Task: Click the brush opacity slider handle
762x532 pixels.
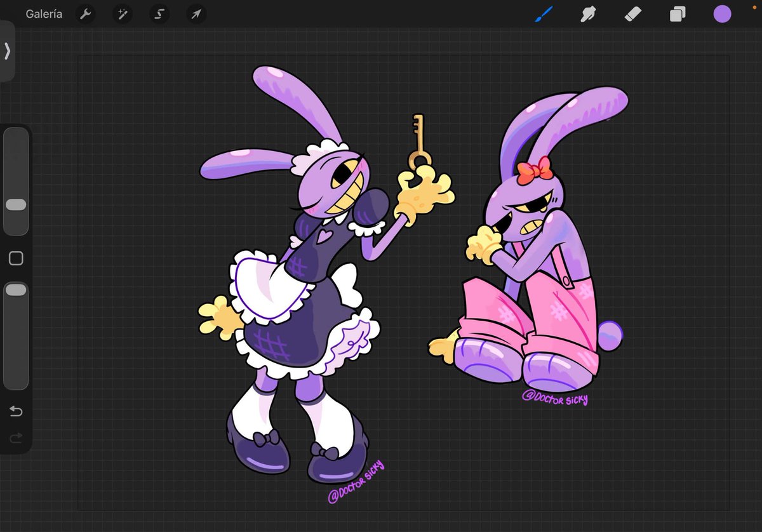Action: (x=16, y=290)
